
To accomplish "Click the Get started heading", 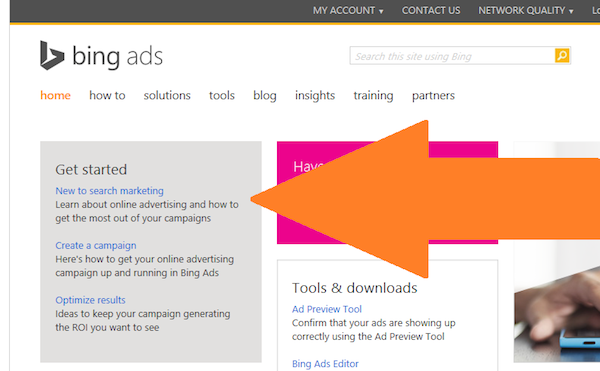I will [91, 169].
